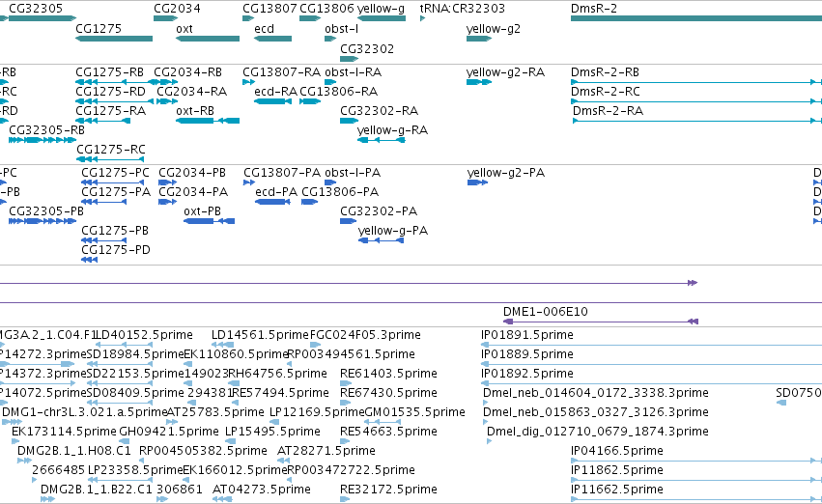Click Dmel_dig_012710_0679_1874.3prime EST label

click(598, 432)
